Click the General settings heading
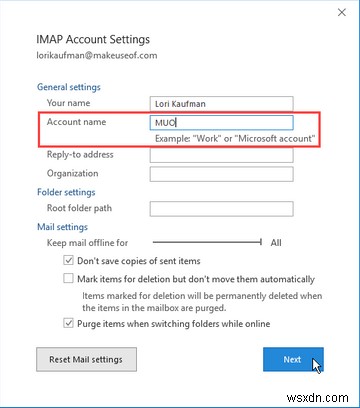This screenshot has width=360, height=408. tap(69, 87)
